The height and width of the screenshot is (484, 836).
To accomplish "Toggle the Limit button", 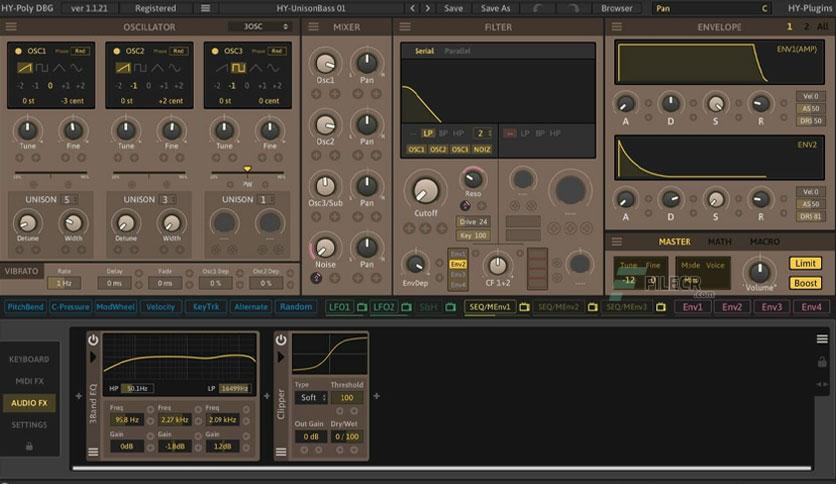I will point(805,263).
